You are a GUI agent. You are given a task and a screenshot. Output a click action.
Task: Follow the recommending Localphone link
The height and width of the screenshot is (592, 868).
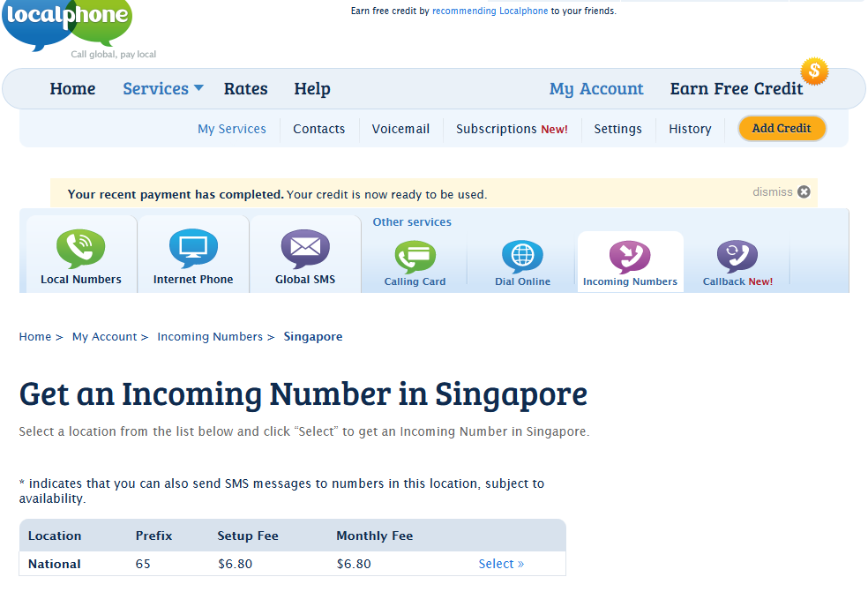490,11
